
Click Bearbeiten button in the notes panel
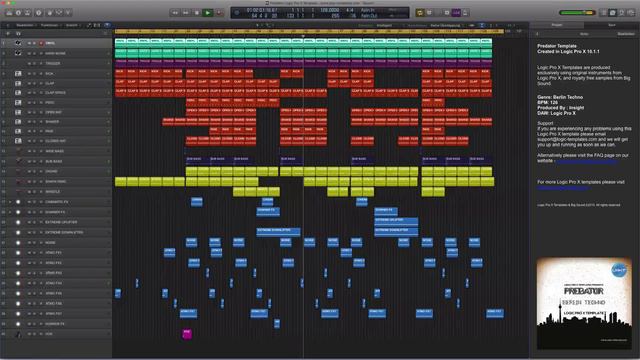pos(626,34)
